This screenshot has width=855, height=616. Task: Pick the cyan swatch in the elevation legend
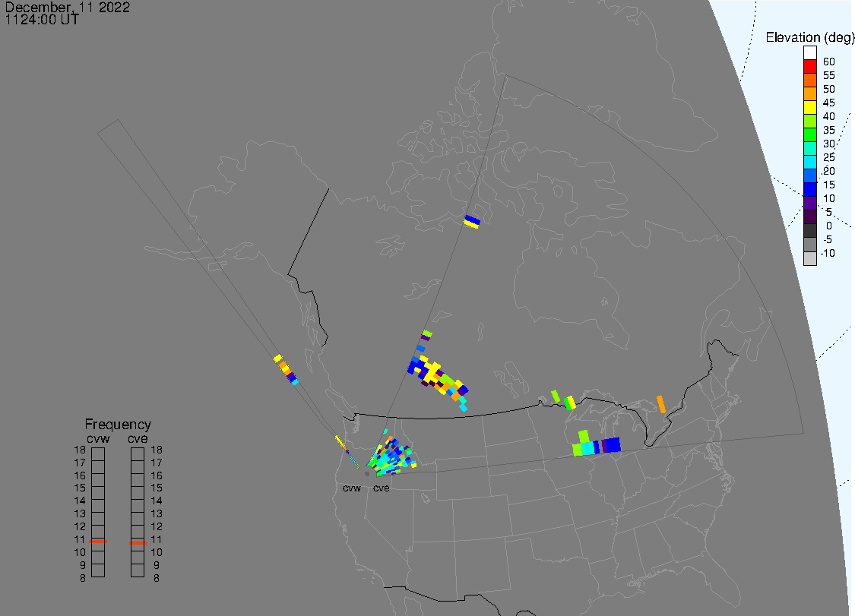810,162
